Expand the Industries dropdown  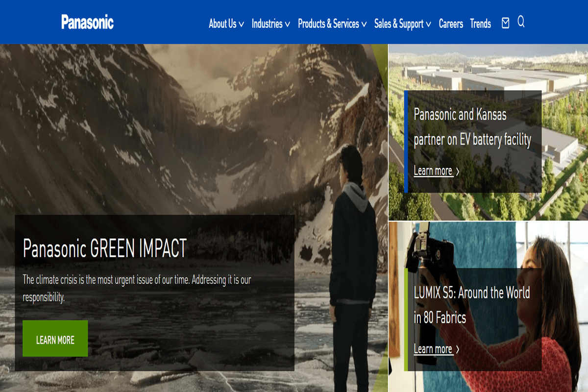pos(270,24)
